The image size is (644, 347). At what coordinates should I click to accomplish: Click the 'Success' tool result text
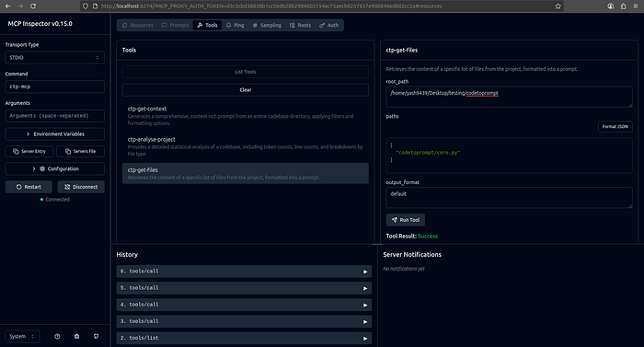[x=428, y=236]
